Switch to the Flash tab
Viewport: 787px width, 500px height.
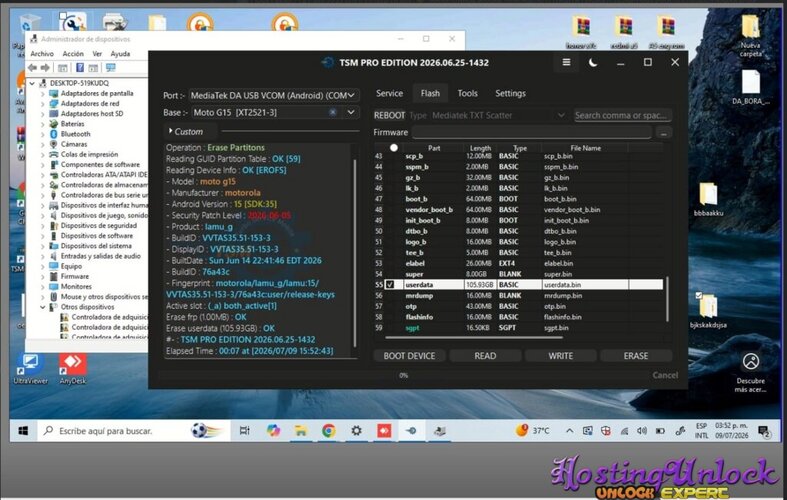click(x=430, y=93)
